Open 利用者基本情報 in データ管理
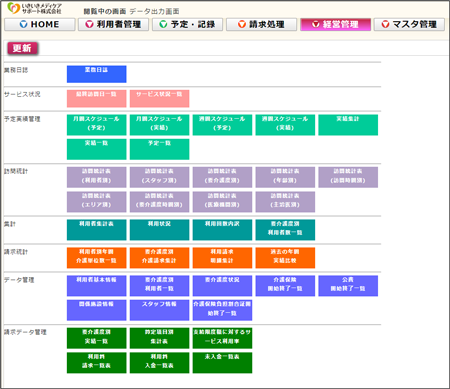Screen dimensions: 450x389 (96, 286)
